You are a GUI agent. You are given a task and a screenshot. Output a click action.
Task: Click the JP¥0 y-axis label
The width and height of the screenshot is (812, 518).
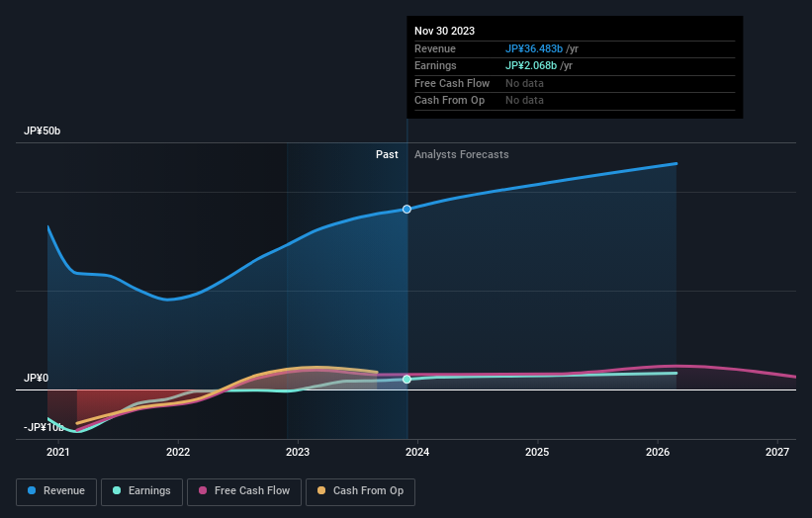point(37,378)
